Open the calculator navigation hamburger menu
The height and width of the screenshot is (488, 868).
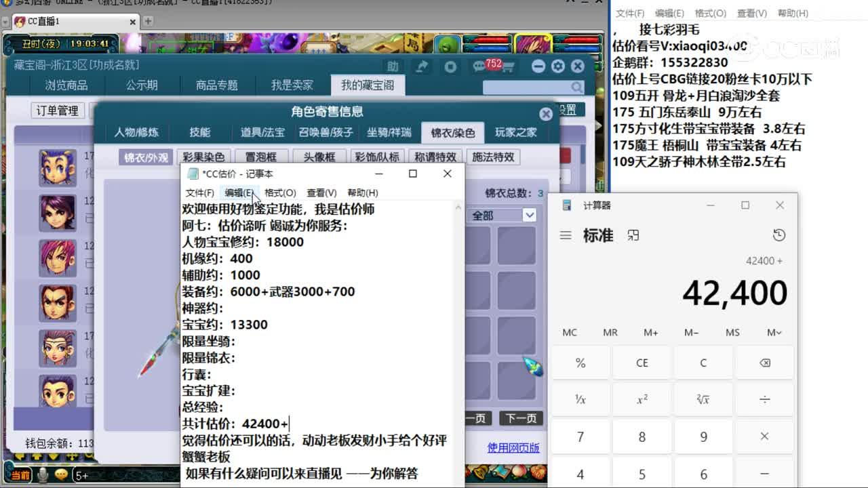(566, 235)
